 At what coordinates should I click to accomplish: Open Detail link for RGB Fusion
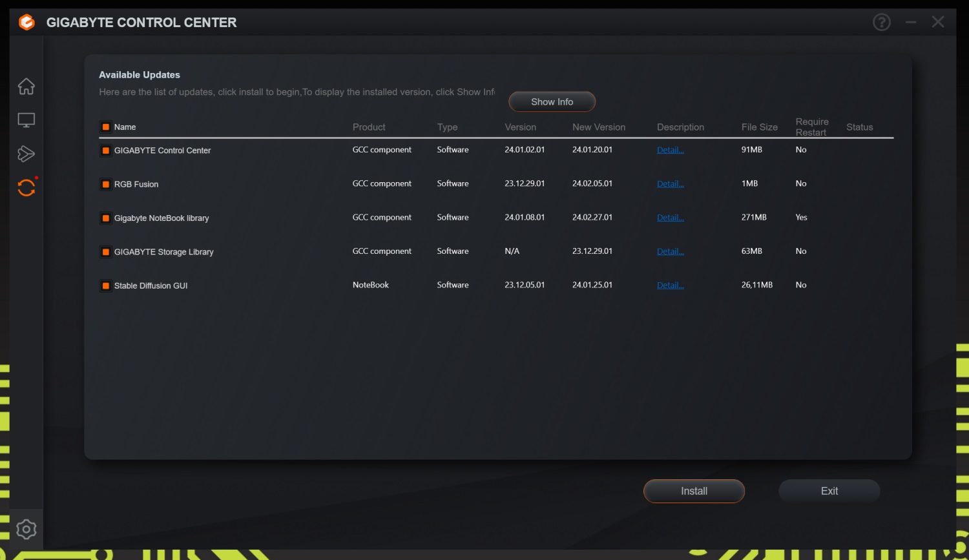(671, 184)
